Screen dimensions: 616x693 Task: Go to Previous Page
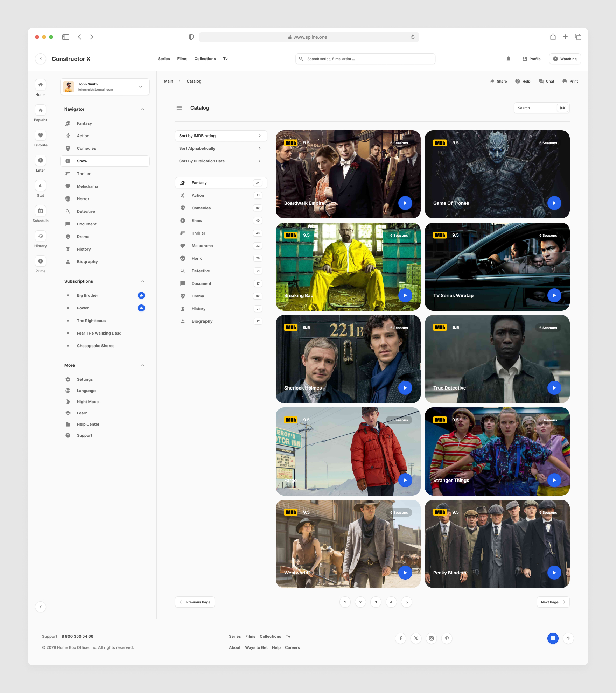[x=195, y=602]
